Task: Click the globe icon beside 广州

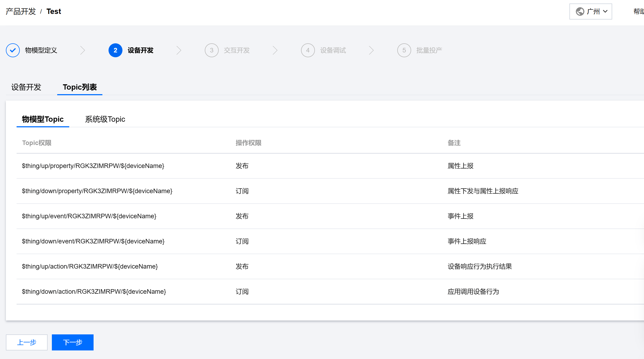Action: coord(580,12)
